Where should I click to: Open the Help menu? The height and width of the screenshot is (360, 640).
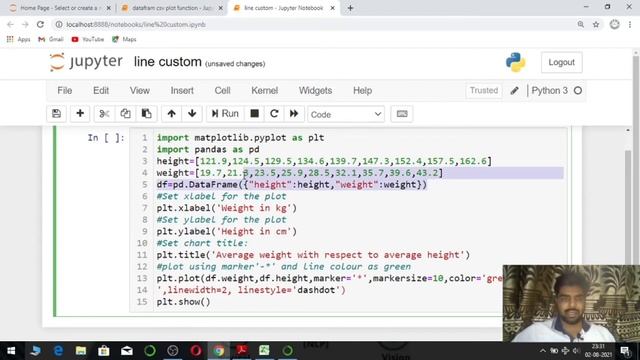pyautogui.click(x=362, y=91)
